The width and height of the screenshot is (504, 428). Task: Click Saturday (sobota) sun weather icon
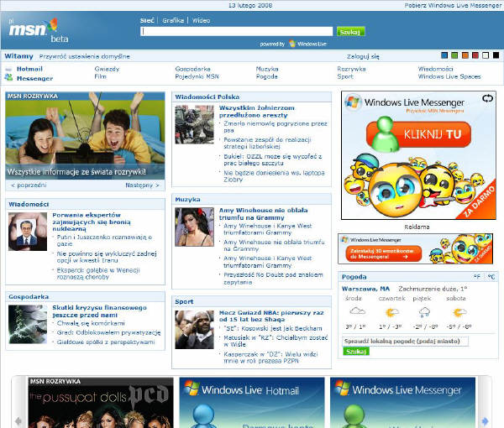pos(459,312)
